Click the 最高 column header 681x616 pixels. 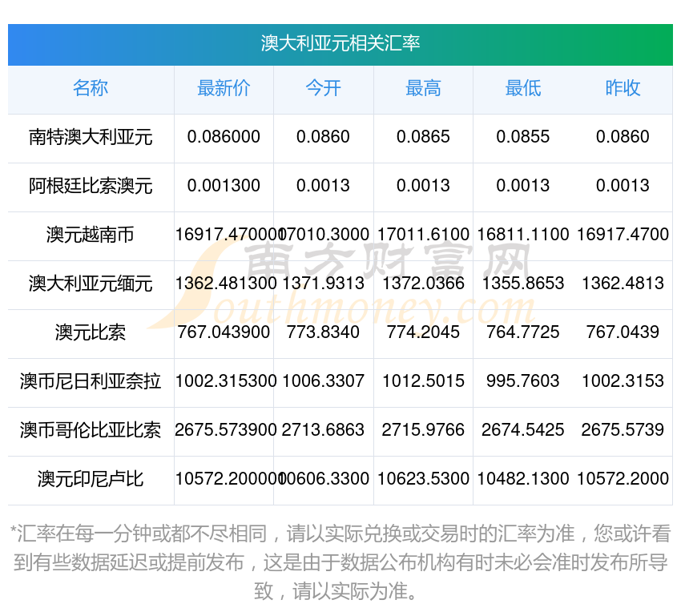[424, 88]
